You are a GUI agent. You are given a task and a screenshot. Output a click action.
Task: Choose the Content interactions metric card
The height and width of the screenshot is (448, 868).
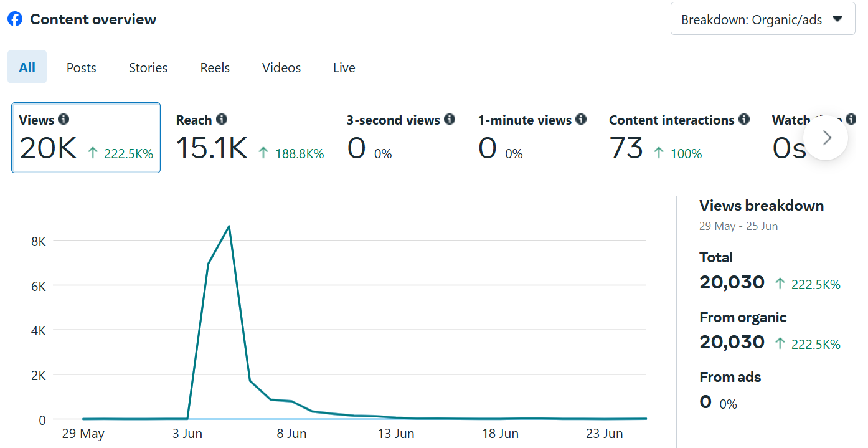coord(678,138)
